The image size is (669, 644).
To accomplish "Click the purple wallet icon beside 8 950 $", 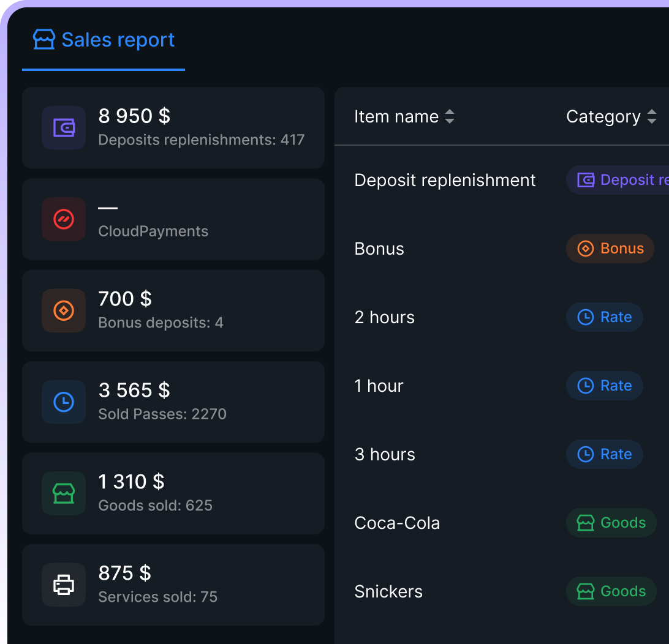I will tap(64, 128).
